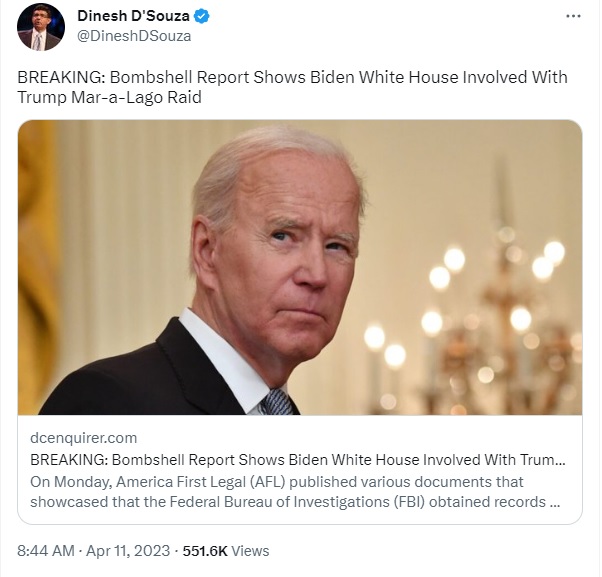This screenshot has height=577, width=602.
Task: Click the 'On Monday, America First Legal' description
Action: [276, 481]
